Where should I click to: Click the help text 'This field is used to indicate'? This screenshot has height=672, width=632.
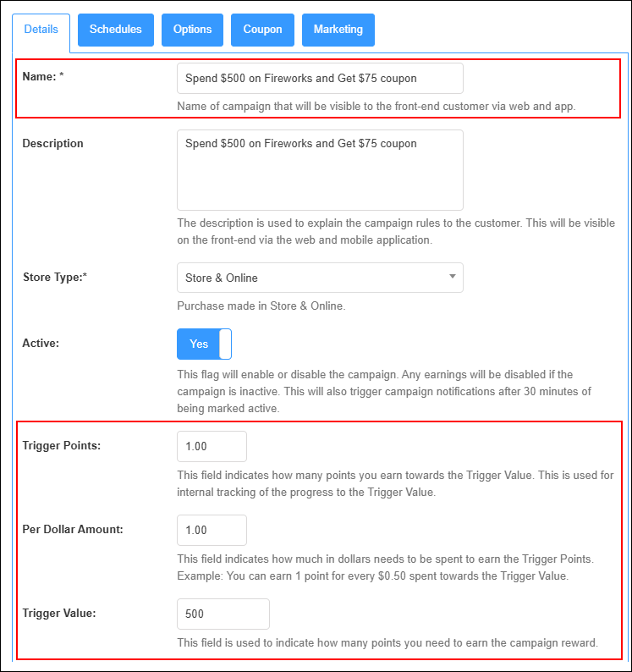tap(387, 643)
